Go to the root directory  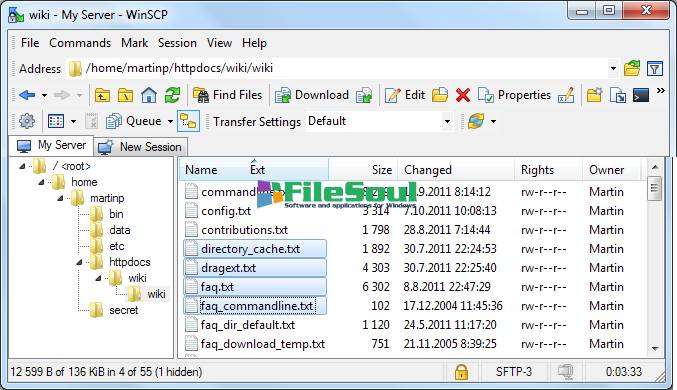coord(125,95)
